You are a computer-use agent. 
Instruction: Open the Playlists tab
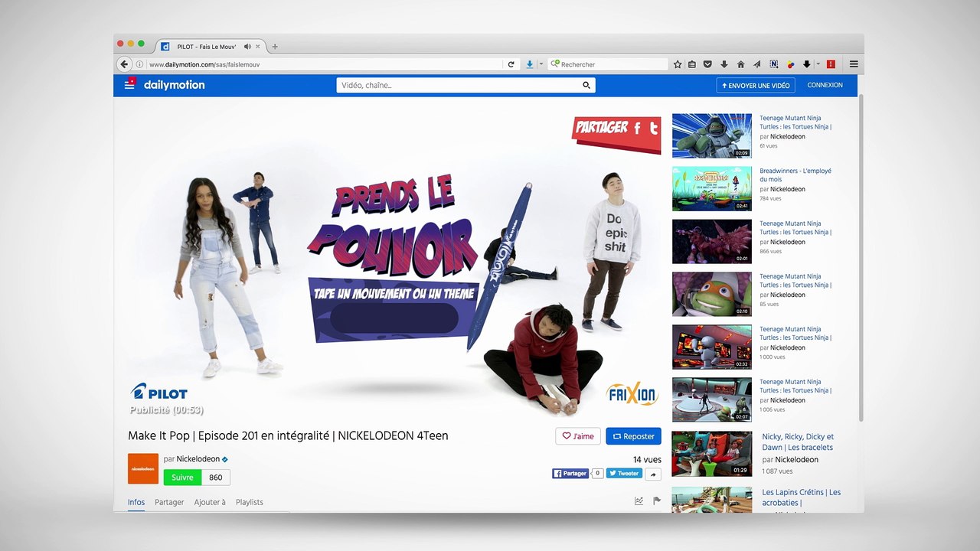pos(250,502)
